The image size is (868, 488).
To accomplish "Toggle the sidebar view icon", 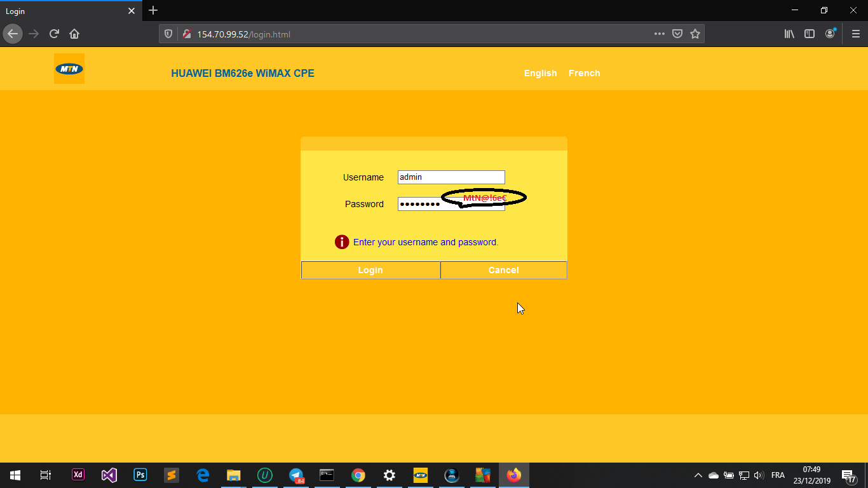I will (x=810, y=34).
